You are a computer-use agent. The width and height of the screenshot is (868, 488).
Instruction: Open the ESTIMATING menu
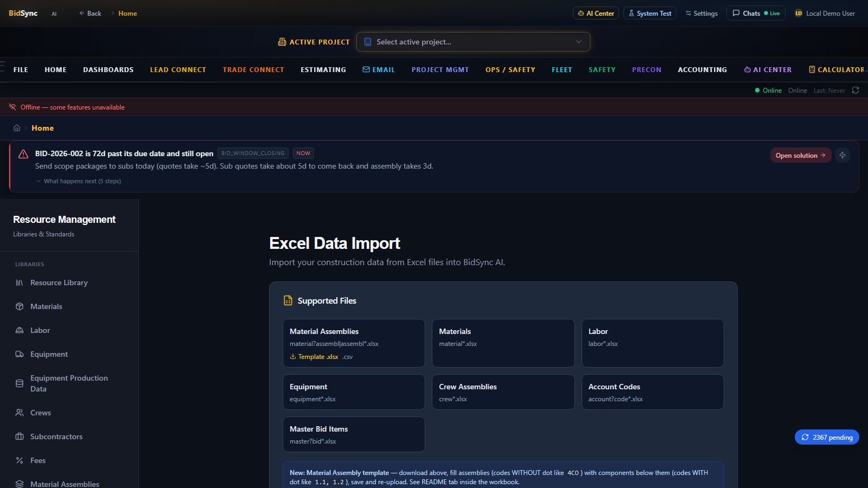(323, 70)
